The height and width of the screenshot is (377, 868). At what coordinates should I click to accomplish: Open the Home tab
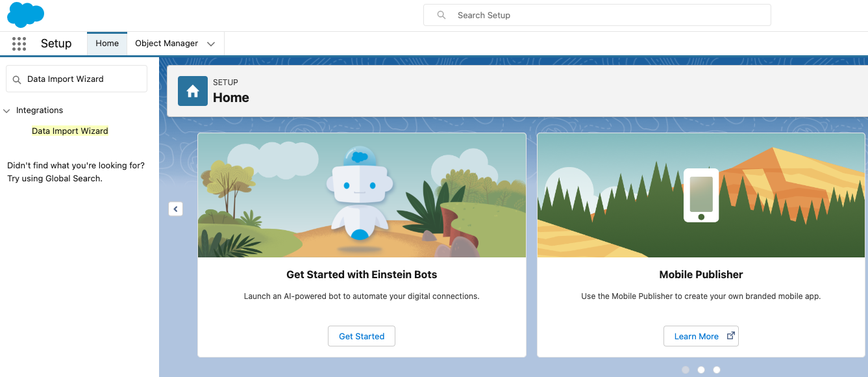point(107,44)
